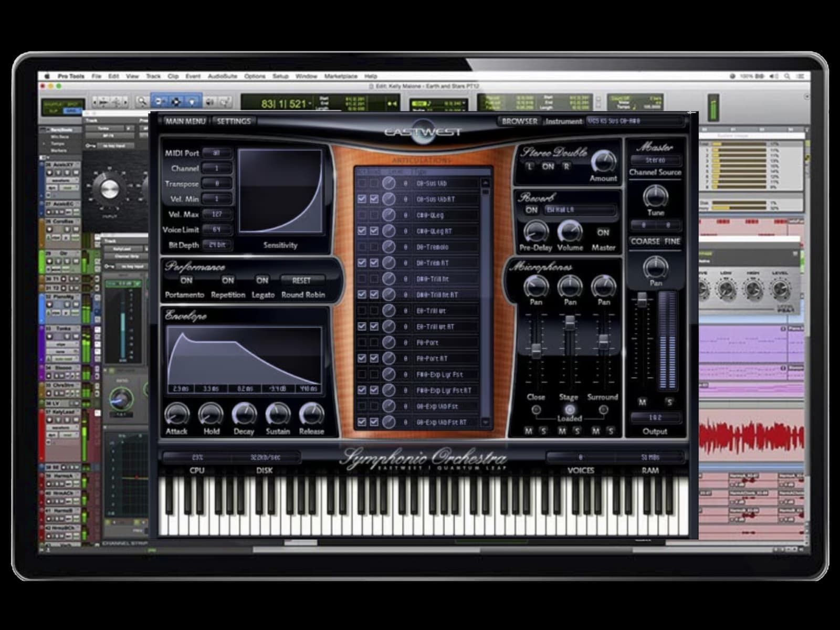Click the Apple menu icon
Viewport: 840px width, 630px height.
pyautogui.click(x=47, y=76)
